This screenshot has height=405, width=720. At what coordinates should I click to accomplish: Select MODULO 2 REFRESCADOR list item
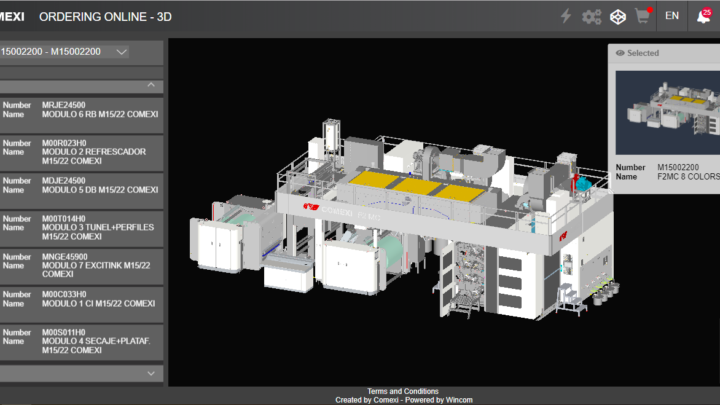pos(85,151)
